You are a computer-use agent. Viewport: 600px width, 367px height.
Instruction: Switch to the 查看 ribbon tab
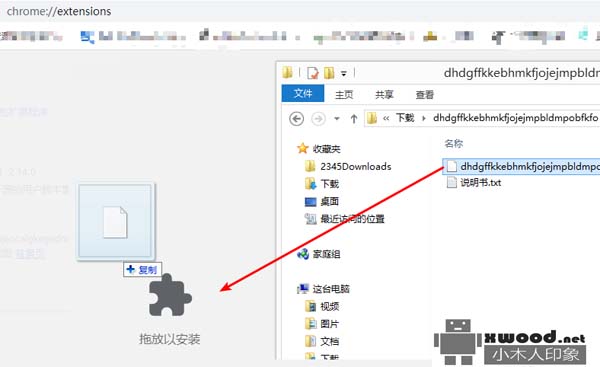coord(425,95)
